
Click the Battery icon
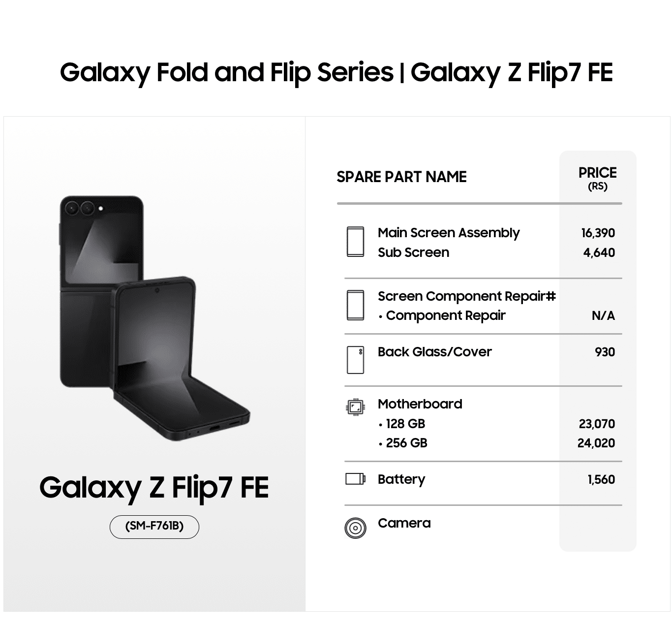tap(355, 479)
